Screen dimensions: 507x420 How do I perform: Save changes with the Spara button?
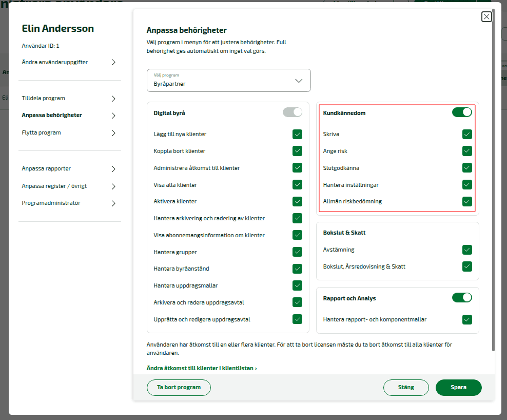[458, 387]
